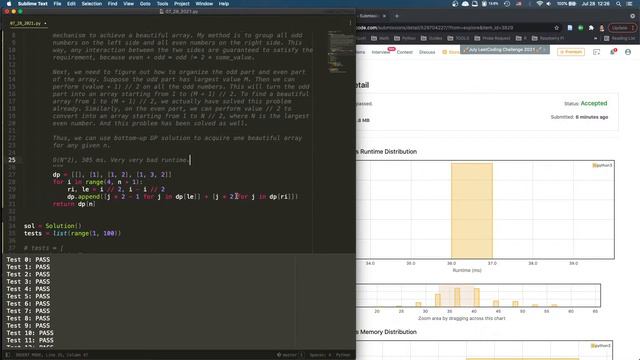The width and height of the screenshot is (640, 360).
Task: Go to the LeetCode Discuss link
Action: pos(427,52)
